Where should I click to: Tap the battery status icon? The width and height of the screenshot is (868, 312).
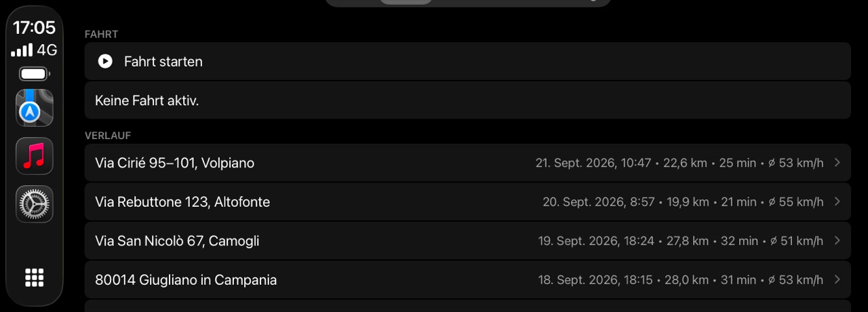[x=35, y=74]
